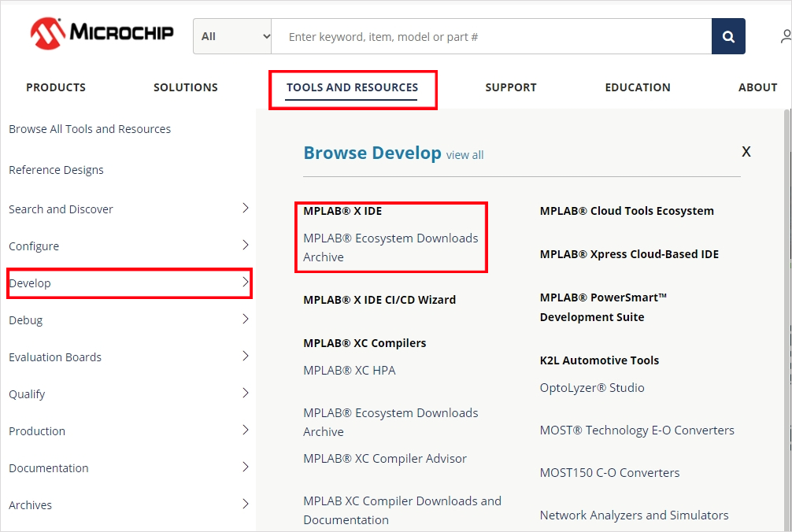Open the SUPPORT menu
Image resolution: width=792 pixels, height=532 pixels.
[511, 87]
